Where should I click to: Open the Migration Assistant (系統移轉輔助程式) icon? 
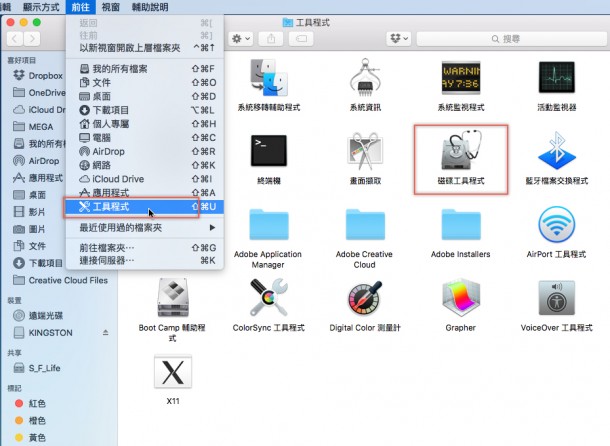[269, 78]
